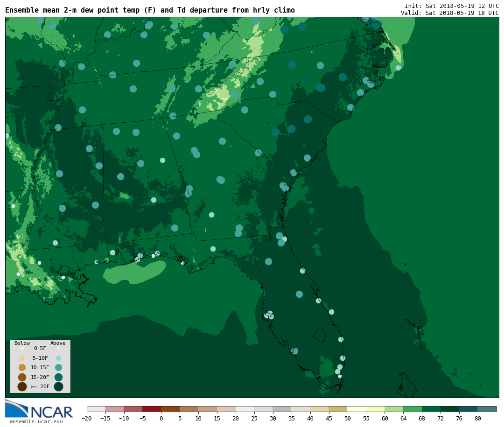The image size is (504, 427).
Task: Click the '10-15F' legend label
Action: coord(40,368)
